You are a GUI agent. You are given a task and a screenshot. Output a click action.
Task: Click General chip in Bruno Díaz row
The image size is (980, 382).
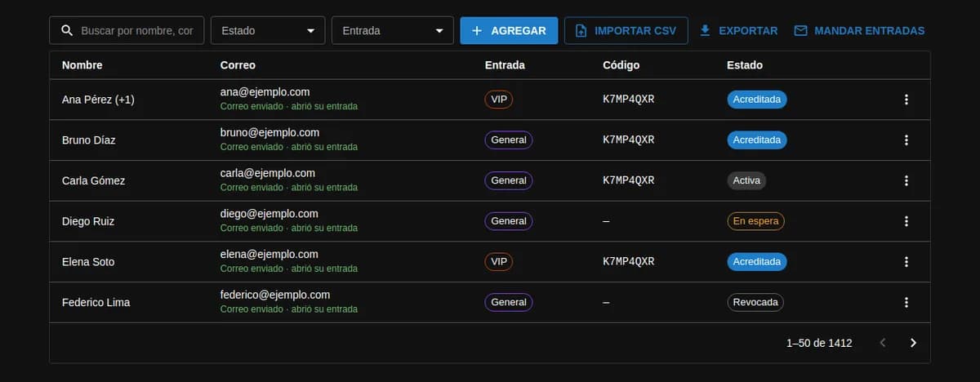point(509,140)
